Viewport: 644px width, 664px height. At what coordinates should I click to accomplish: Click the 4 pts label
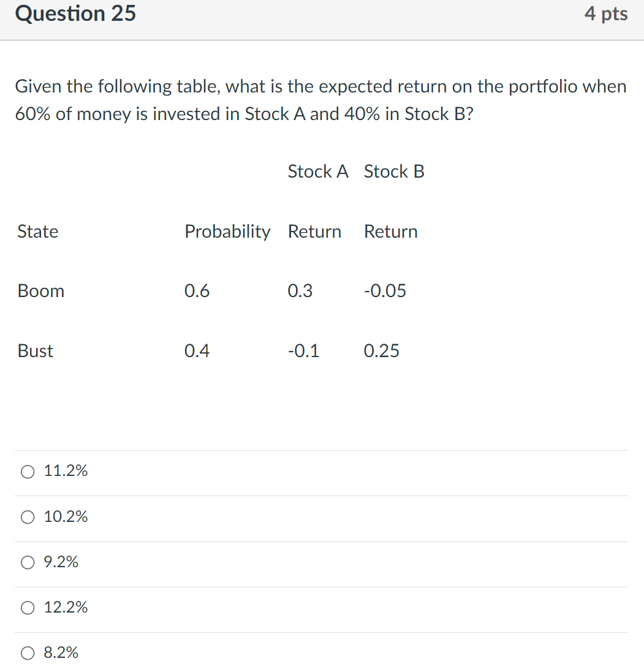pyautogui.click(x=607, y=13)
